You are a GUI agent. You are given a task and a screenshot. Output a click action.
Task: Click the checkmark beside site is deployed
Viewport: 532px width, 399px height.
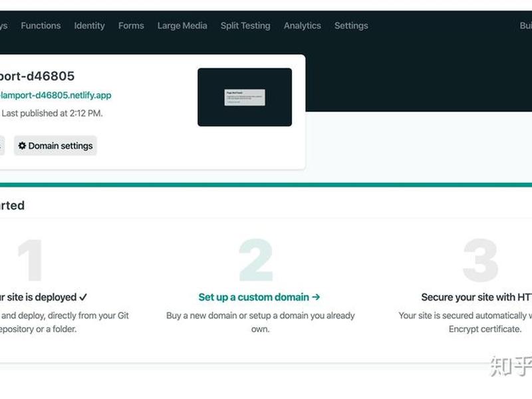pos(83,297)
